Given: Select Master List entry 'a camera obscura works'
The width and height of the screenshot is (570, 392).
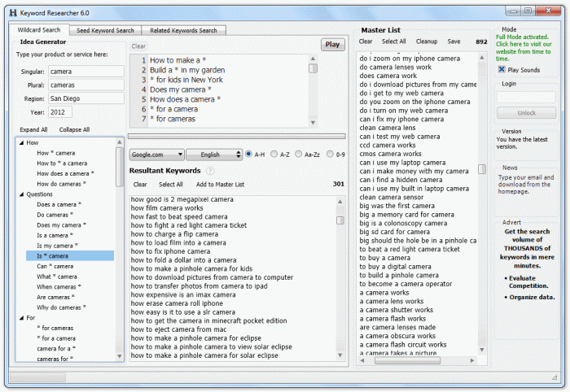Looking at the screenshot, I should coord(397,336).
